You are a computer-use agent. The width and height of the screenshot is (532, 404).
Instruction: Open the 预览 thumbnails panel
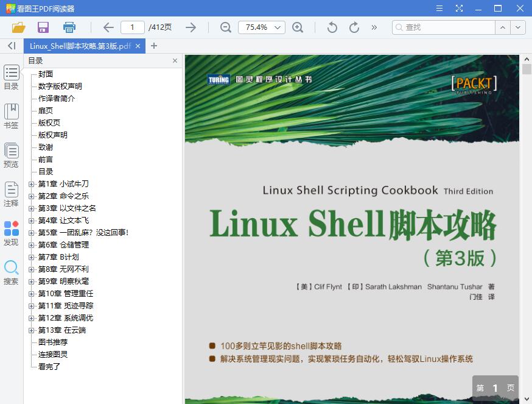pyautogui.click(x=11, y=155)
